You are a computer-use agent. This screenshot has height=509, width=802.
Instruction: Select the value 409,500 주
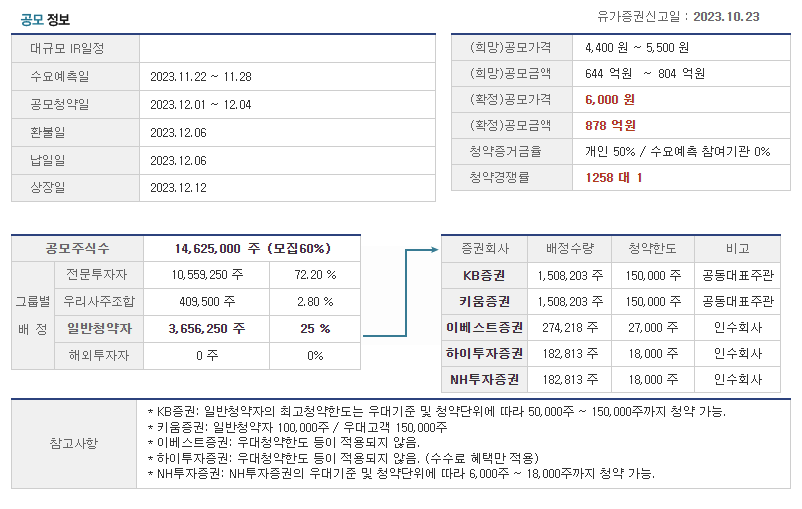point(207,302)
